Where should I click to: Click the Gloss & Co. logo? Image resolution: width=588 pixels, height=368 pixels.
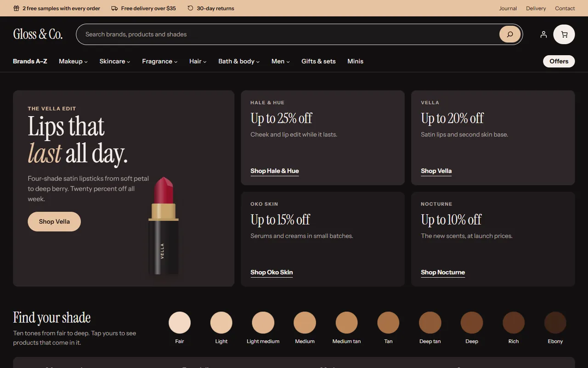click(x=38, y=34)
